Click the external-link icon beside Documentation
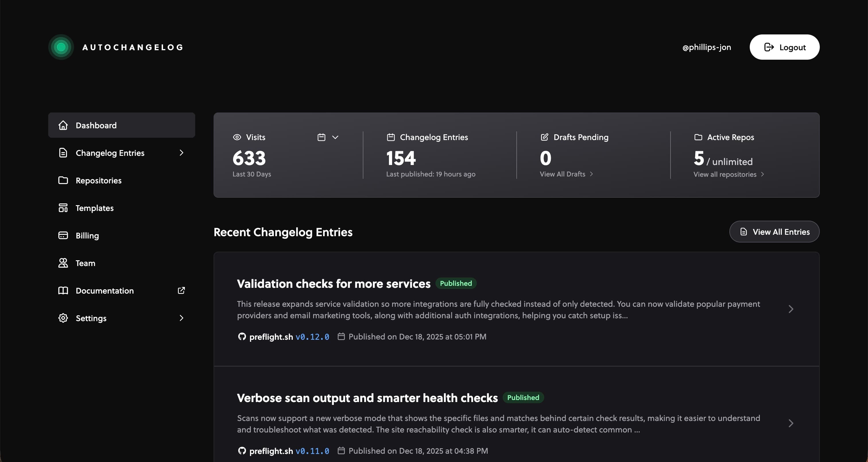Image resolution: width=868 pixels, height=462 pixels. click(181, 290)
